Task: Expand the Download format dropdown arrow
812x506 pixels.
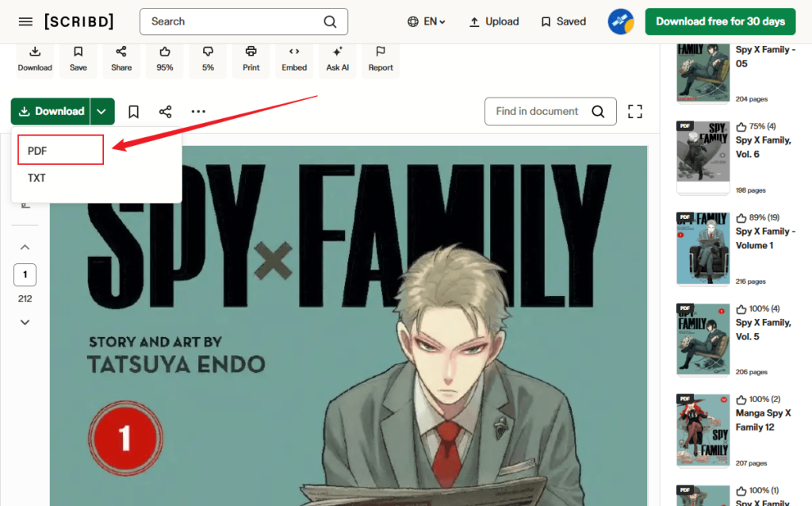Action: pos(101,111)
